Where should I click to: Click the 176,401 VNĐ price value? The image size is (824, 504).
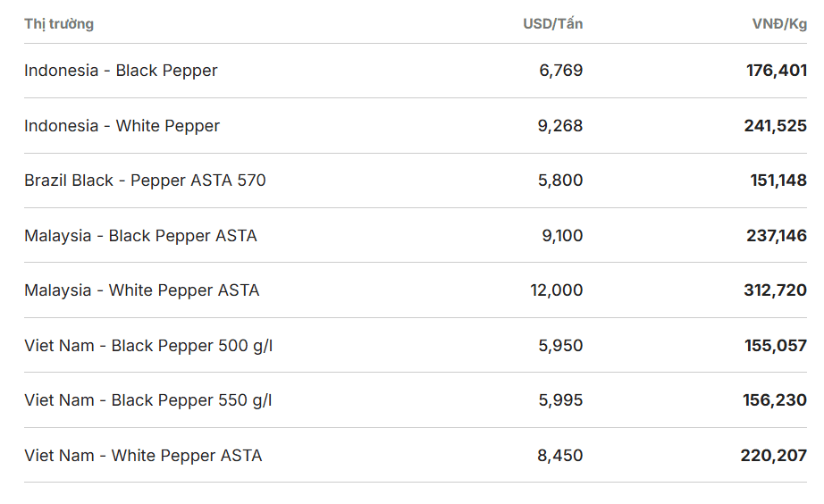tap(777, 71)
